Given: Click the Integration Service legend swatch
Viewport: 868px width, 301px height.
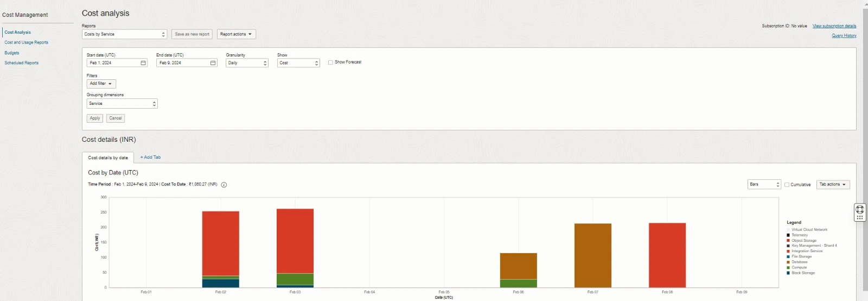Looking at the screenshot, I should point(788,252).
